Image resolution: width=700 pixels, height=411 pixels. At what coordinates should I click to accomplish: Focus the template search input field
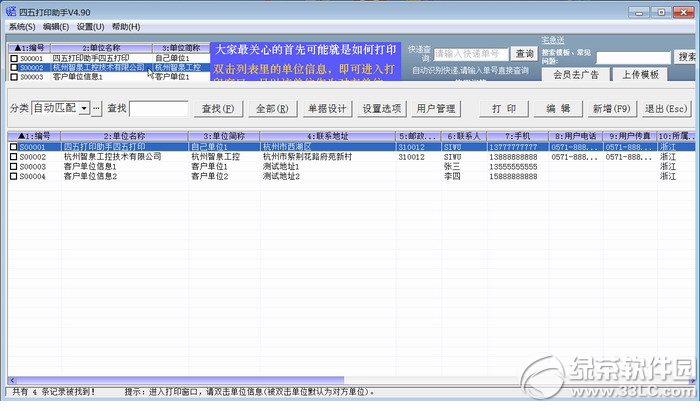[x=633, y=57]
